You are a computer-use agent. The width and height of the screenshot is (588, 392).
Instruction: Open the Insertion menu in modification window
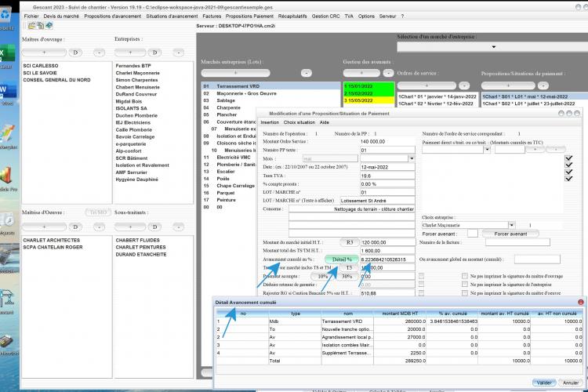[270, 122]
